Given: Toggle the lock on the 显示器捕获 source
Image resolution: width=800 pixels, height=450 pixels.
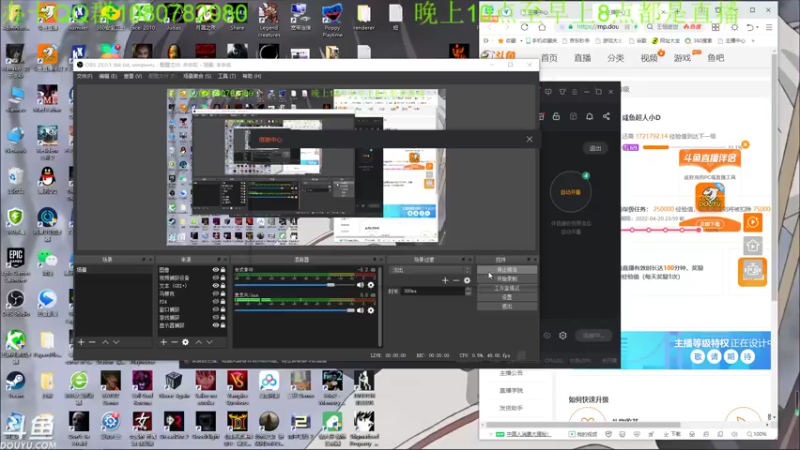Looking at the screenshot, I should click(223, 325).
